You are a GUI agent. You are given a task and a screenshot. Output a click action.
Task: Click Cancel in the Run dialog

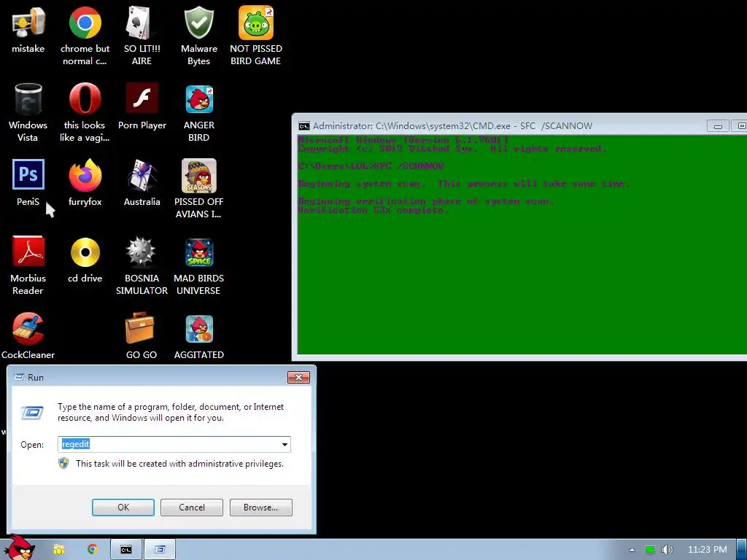tap(192, 507)
